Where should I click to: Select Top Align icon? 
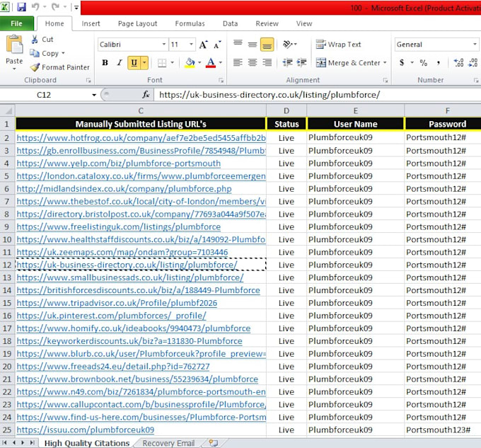(238, 44)
